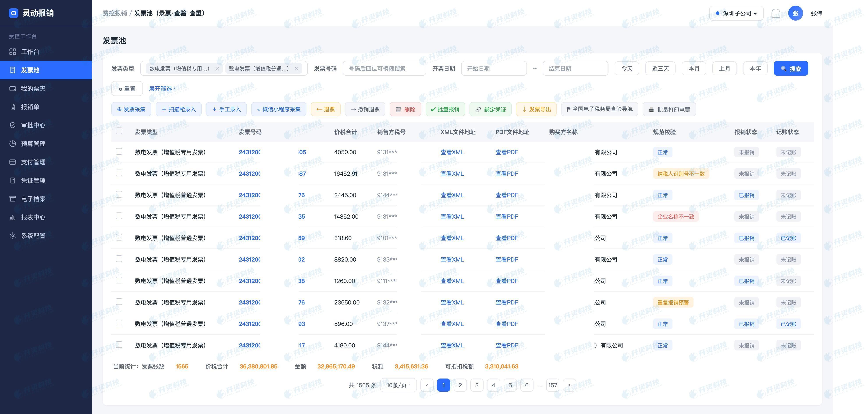Remove the 数电发票（增值税专用…） filter tag
This screenshot has width=868, height=414.
click(x=217, y=69)
